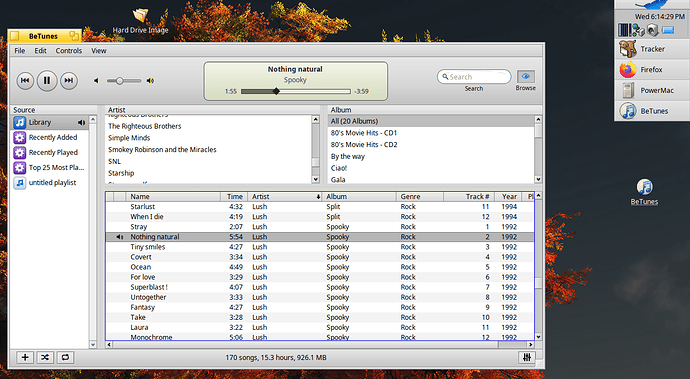This screenshot has width=690, height=379.
Task: Select the song Tiny smiles
Action: click(x=320, y=247)
